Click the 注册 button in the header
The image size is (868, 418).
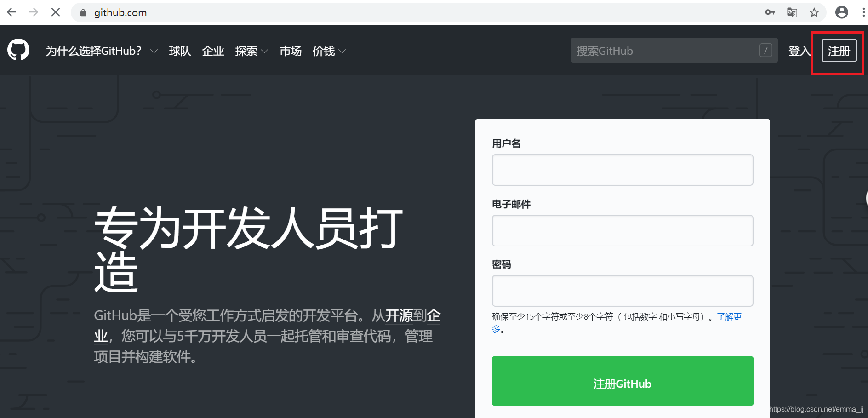click(x=839, y=51)
